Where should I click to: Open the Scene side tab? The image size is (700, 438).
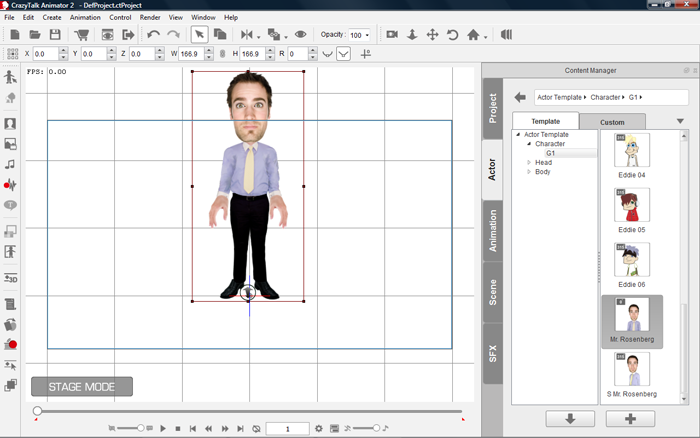(491, 294)
